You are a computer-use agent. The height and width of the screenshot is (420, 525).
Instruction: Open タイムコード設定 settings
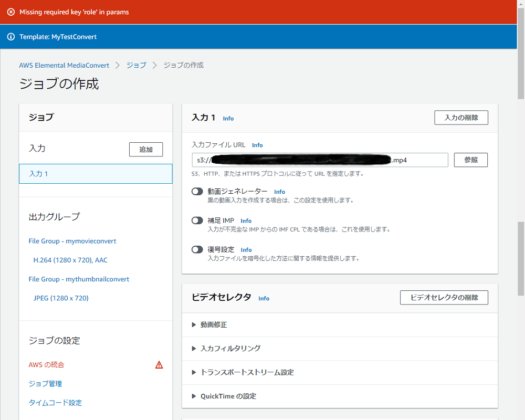pyautogui.click(x=55, y=403)
